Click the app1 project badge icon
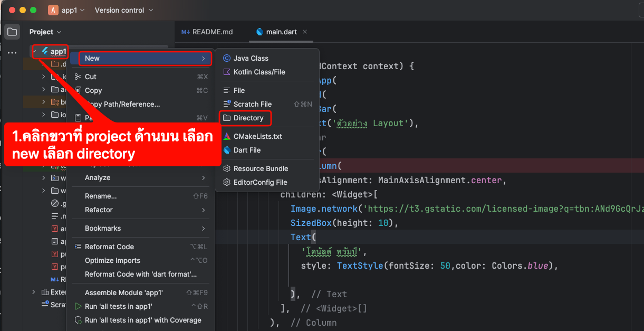The width and height of the screenshot is (644, 331). (53, 10)
